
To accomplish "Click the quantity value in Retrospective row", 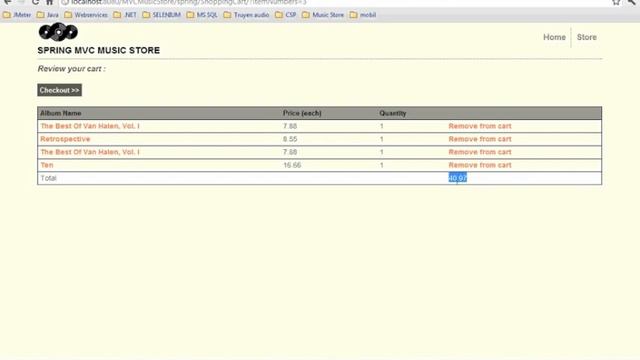I will pyautogui.click(x=382, y=139).
